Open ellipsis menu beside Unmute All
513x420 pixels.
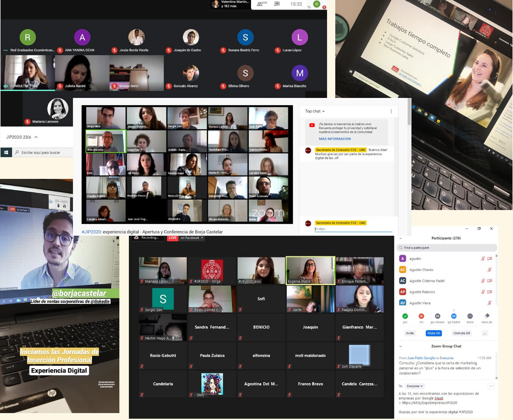click(x=485, y=333)
